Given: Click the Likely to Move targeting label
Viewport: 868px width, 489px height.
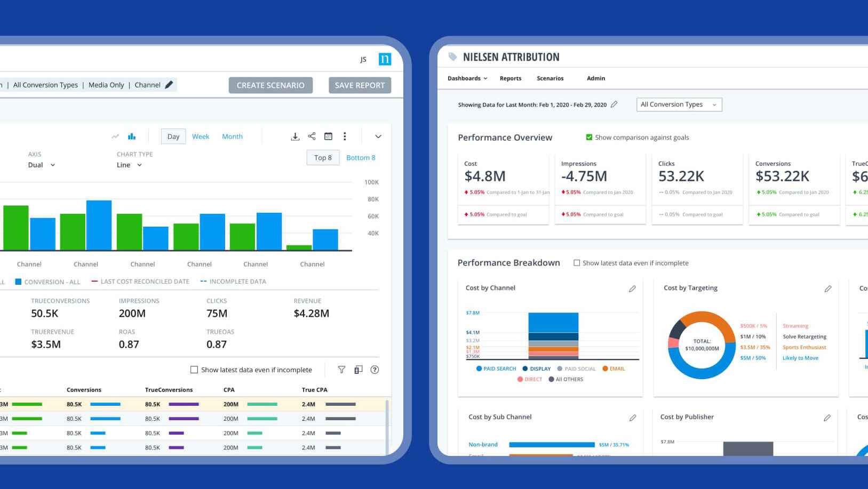Looking at the screenshot, I should (x=800, y=358).
